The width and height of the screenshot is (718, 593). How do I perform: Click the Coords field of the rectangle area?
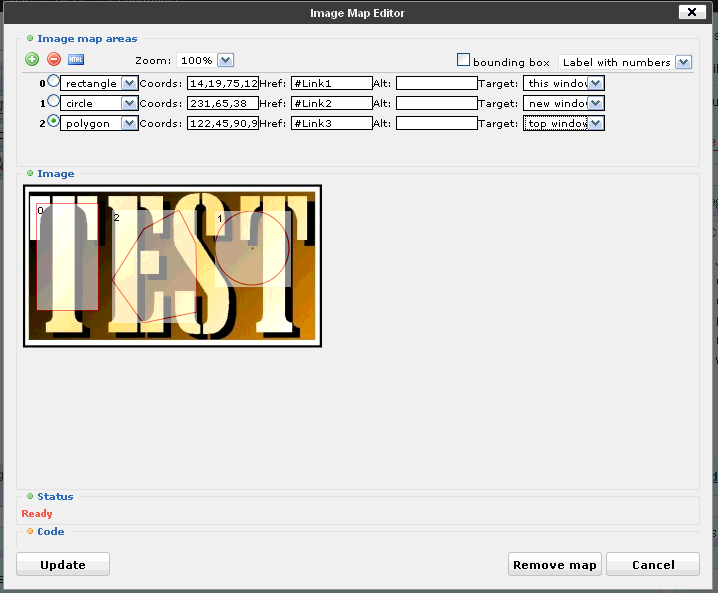coord(223,83)
